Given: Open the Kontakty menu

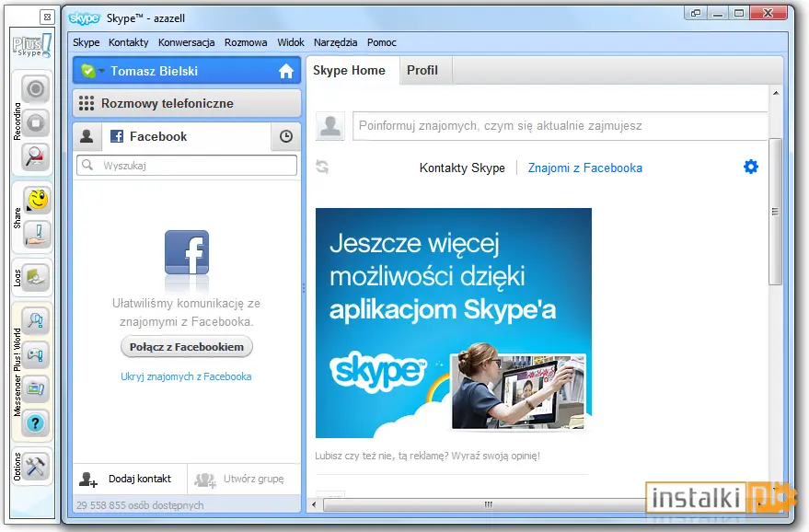Looking at the screenshot, I should [129, 42].
